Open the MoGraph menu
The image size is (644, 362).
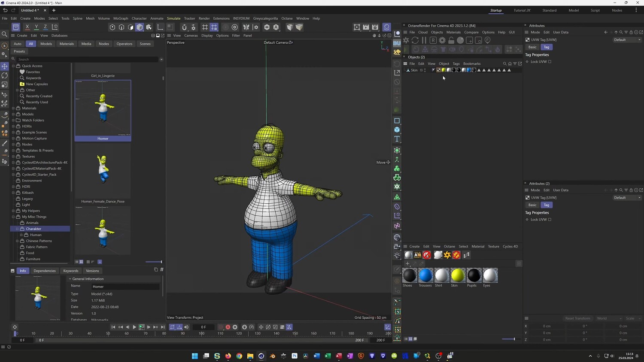pos(121,18)
